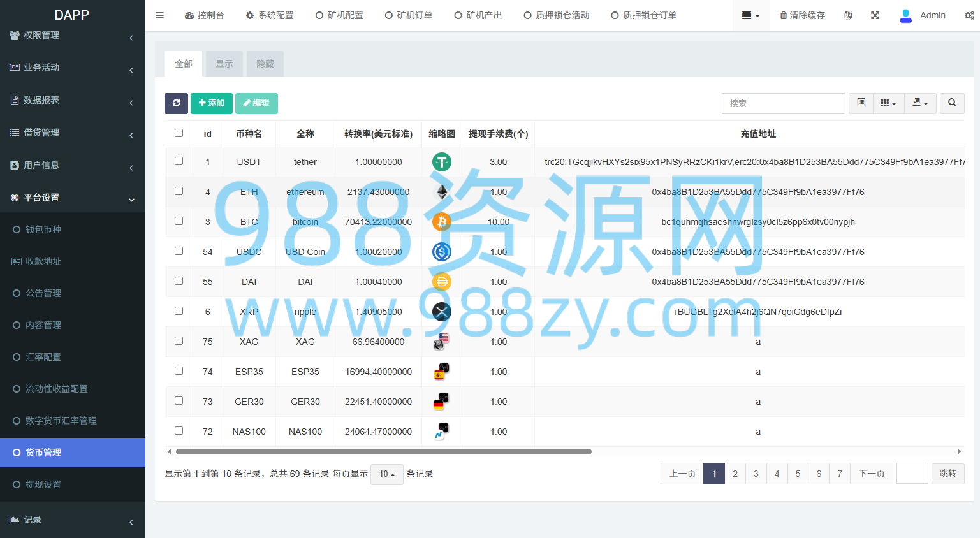
Task: Click the search magnifier button
Action: (952, 103)
